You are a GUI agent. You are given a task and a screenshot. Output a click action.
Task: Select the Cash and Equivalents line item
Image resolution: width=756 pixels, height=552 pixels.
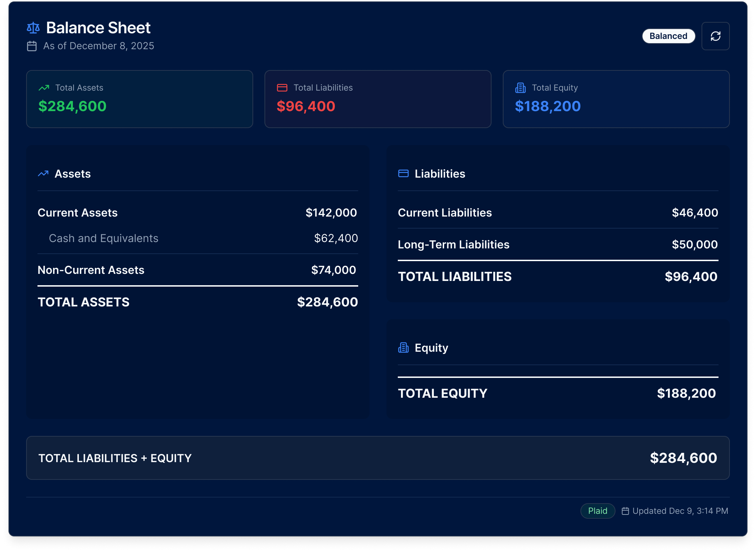coord(203,238)
